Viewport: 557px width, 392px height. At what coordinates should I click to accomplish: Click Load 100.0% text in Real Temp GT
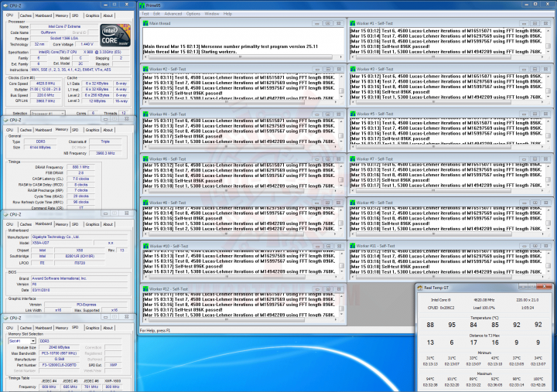click(x=484, y=308)
